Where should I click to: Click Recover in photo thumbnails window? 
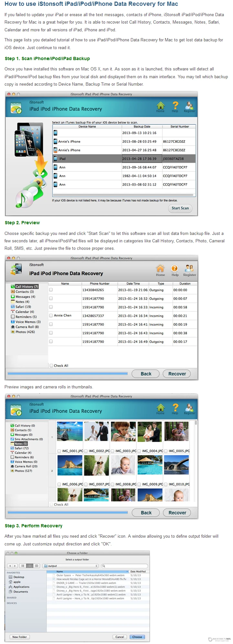(x=177, y=513)
